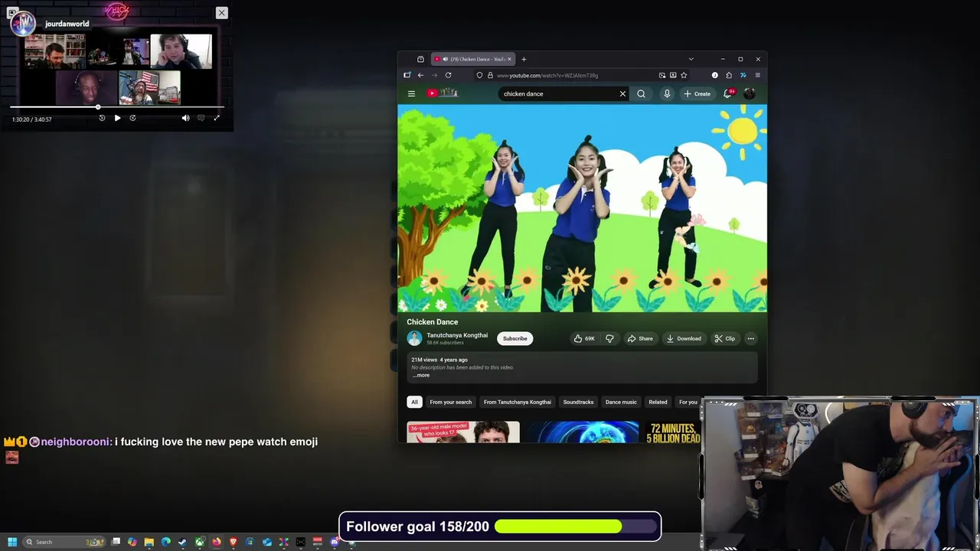Open Xbox app from taskbar
The height and width of the screenshot is (551, 980).
(x=200, y=542)
